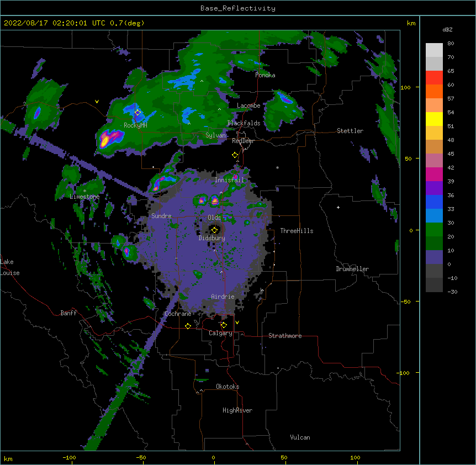Click the Strathmore city label

pos(285,336)
